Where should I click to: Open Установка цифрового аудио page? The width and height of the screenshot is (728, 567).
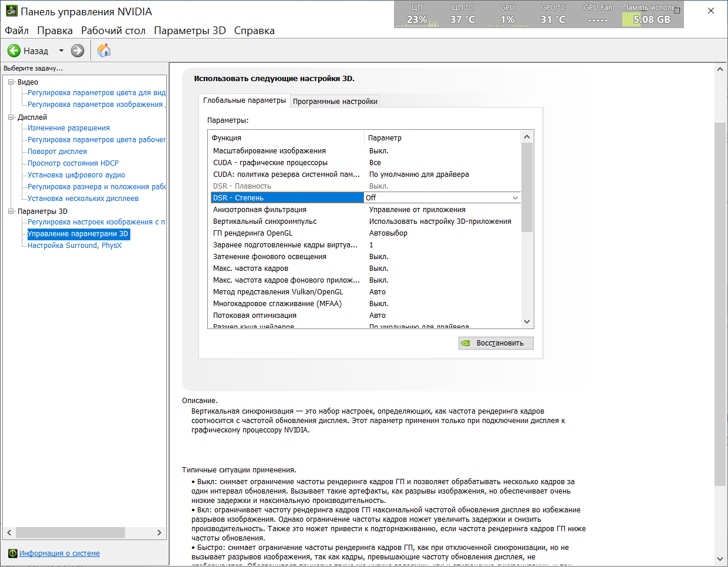coord(76,175)
